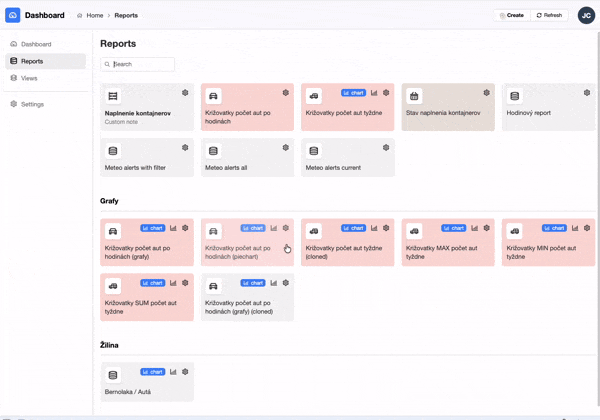Click gear icon on Meteo alerts current
Image resolution: width=600 pixels, height=420 pixels.
(x=386, y=148)
